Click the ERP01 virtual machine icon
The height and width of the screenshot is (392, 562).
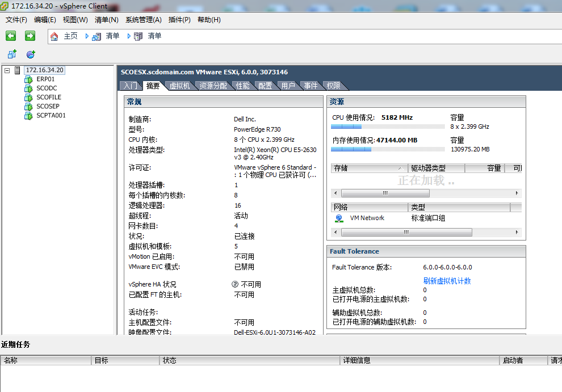29,79
